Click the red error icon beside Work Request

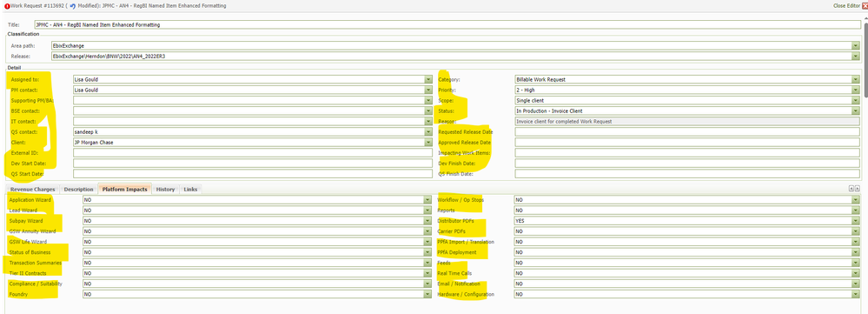(7, 5)
